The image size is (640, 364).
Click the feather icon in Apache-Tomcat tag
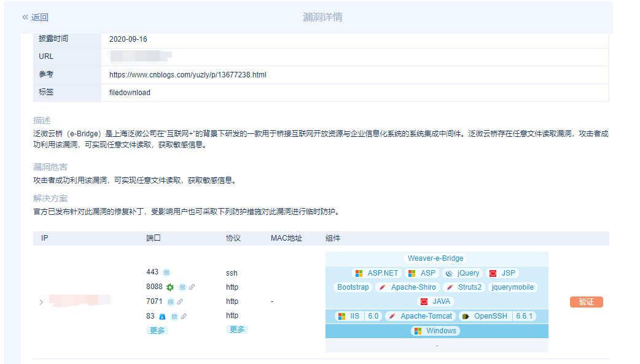click(392, 317)
